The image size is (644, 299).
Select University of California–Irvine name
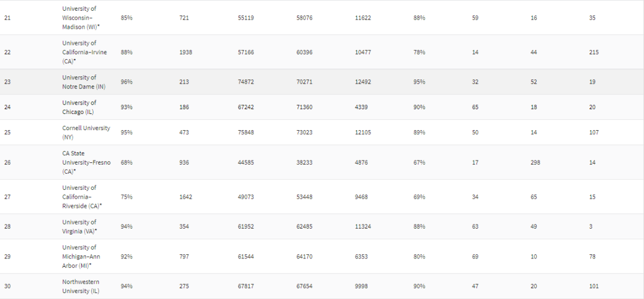pos(85,52)
